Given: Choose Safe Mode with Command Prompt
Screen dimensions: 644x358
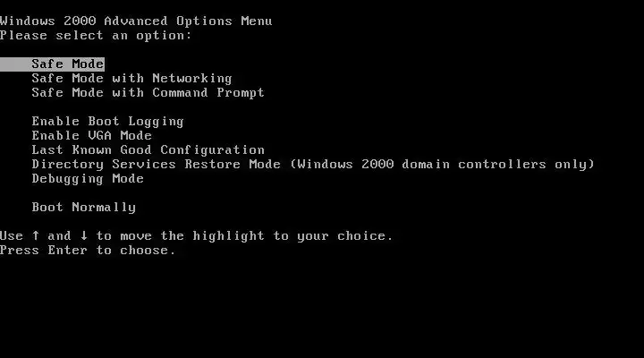Looking at the screenshot, I should pos(148,93).
